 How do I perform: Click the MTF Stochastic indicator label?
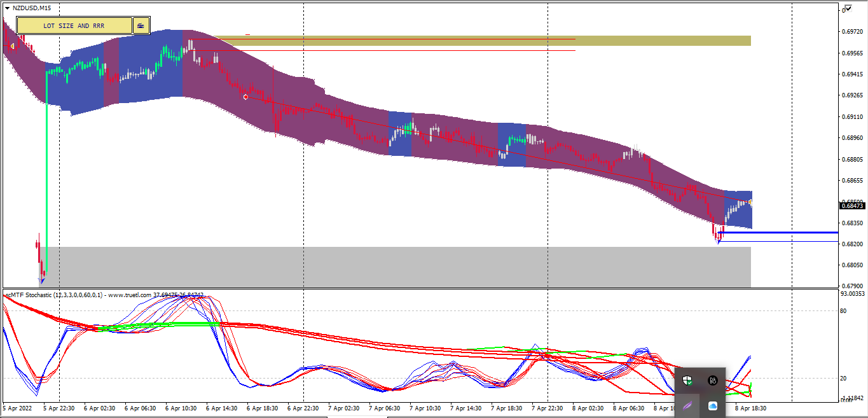[105, 295]
